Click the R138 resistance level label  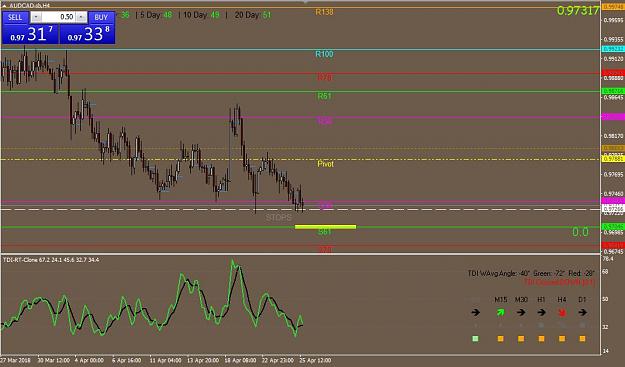(324, 12)
